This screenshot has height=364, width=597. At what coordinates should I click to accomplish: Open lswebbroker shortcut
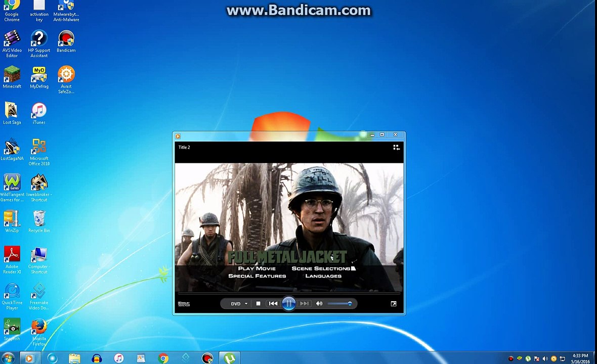39,188
